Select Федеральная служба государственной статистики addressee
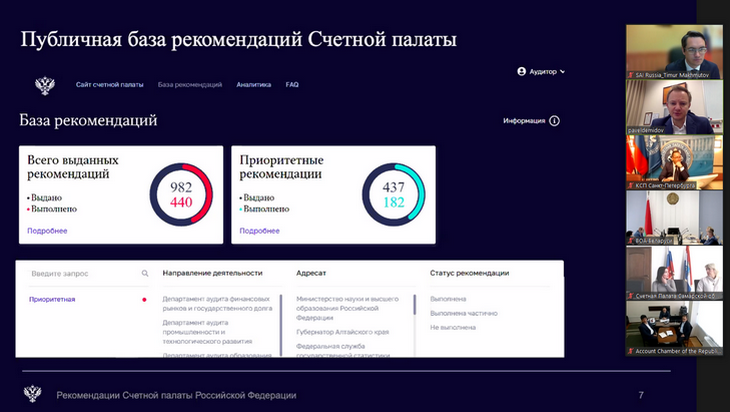Viewport: 730px width, 412px height. (343, 351)
